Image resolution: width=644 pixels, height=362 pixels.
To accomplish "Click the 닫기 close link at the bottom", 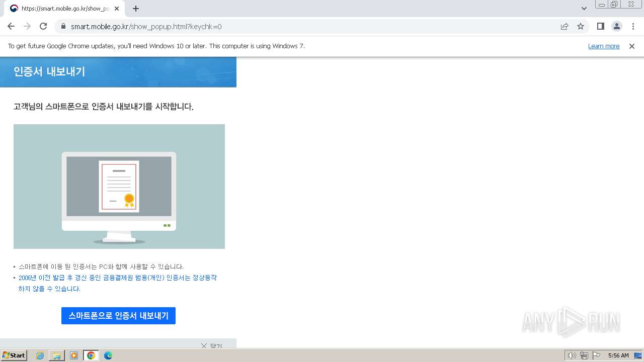I will pos(211,346).
